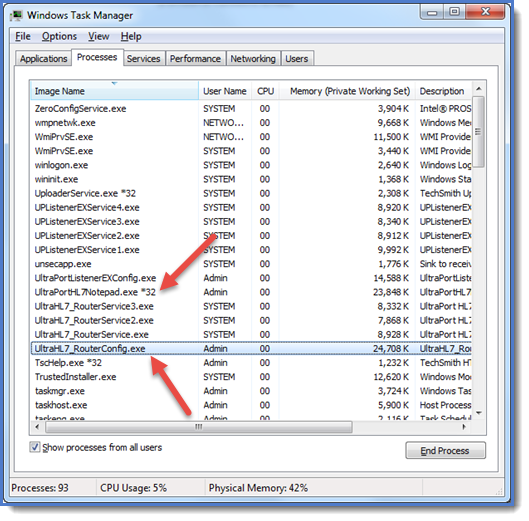Sort processes by CPU column header
The image size is (529, 521).
265,91
